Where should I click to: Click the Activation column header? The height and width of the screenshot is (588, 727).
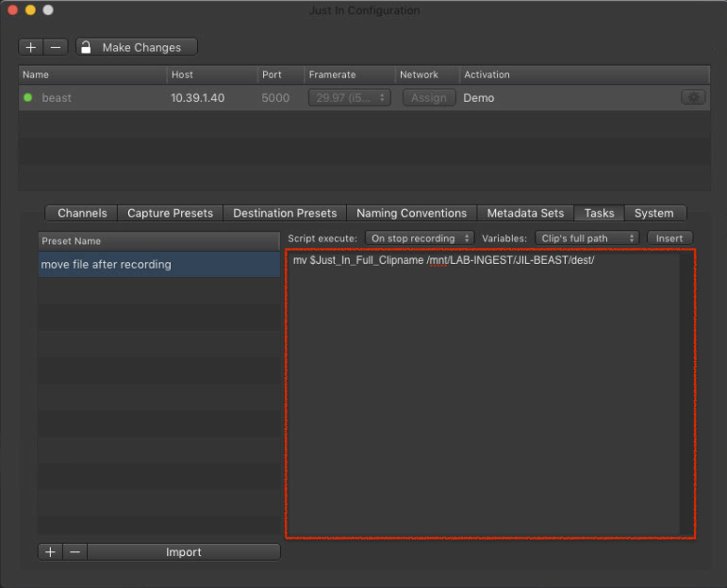tap(585, 74)
